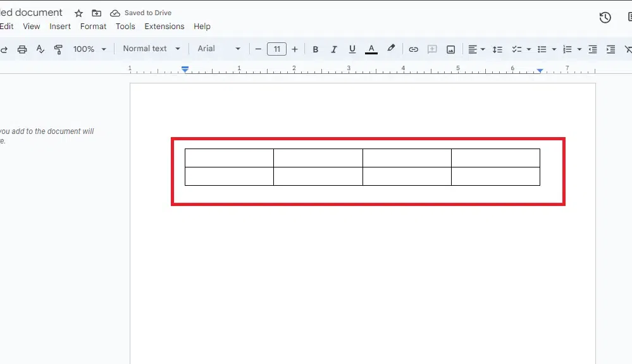Click the left indent marker on ruler
Viewport: 632px width, 364px height.
pos(185,70)
